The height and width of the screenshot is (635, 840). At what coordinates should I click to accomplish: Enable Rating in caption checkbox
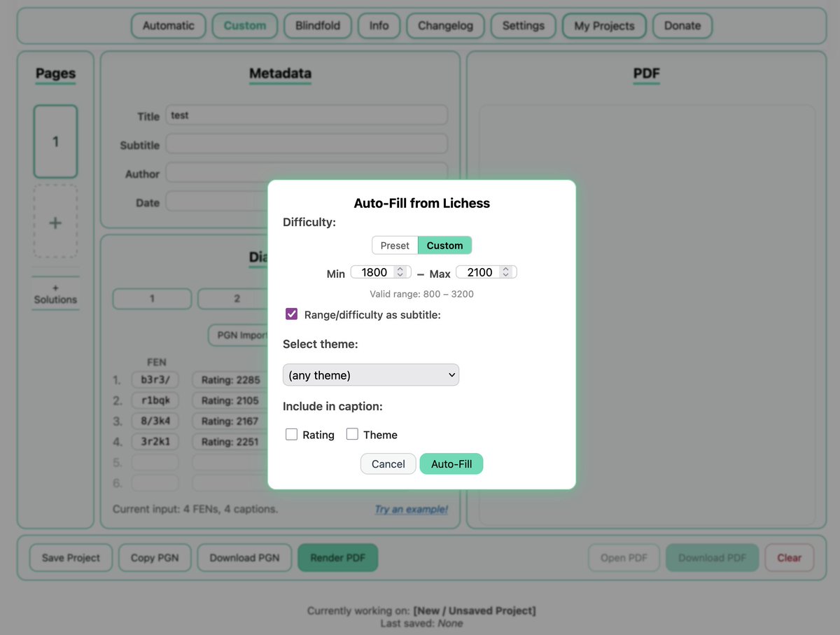click(x=292, y=435)
